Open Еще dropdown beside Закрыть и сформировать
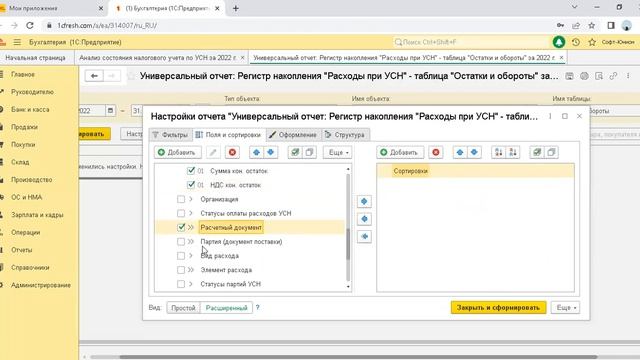Screen dimensions: 640x360 [565, 307]
